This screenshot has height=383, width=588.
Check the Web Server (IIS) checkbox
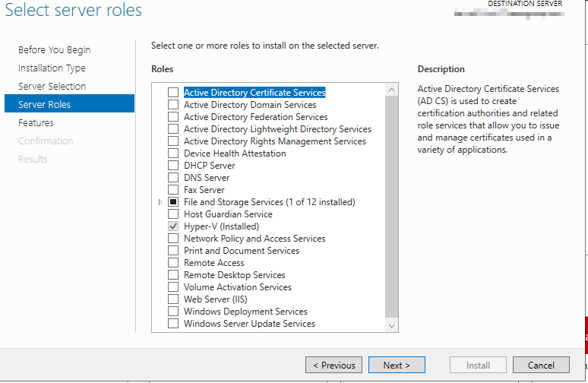173,299
